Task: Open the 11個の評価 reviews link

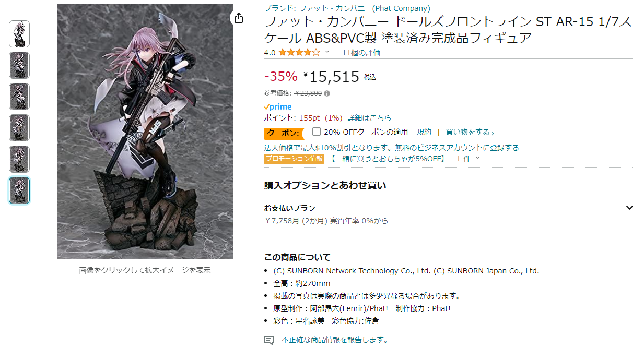Action: pyautogui.click(x=361, y=52)
